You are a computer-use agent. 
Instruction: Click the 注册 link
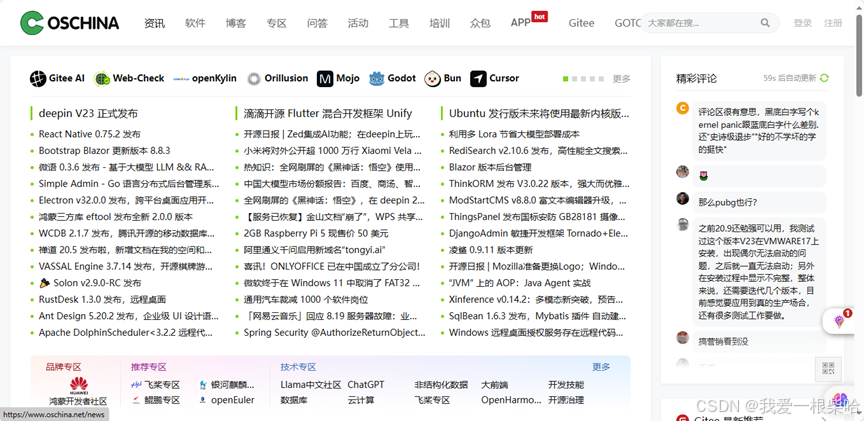(x=833, y=23)
